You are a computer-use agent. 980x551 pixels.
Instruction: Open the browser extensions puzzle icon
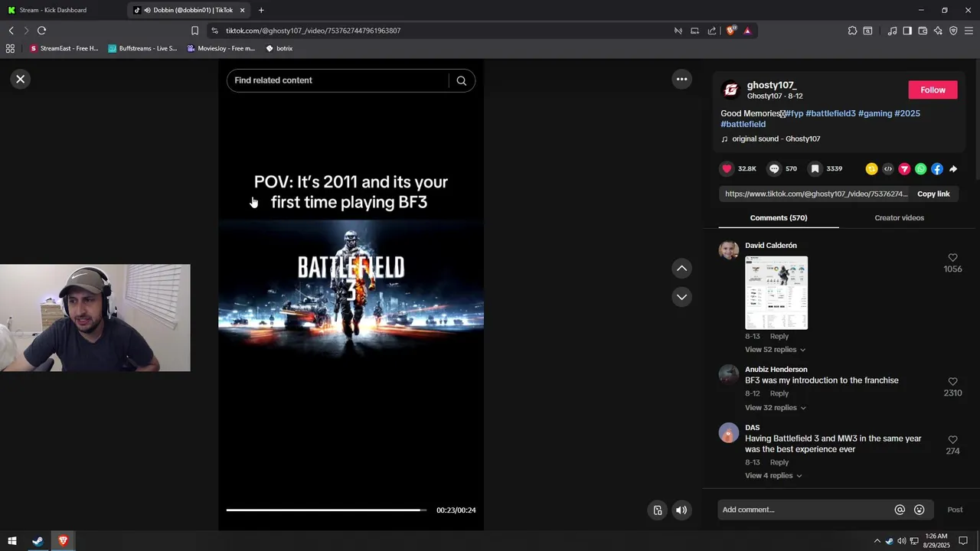pos(852,31)
